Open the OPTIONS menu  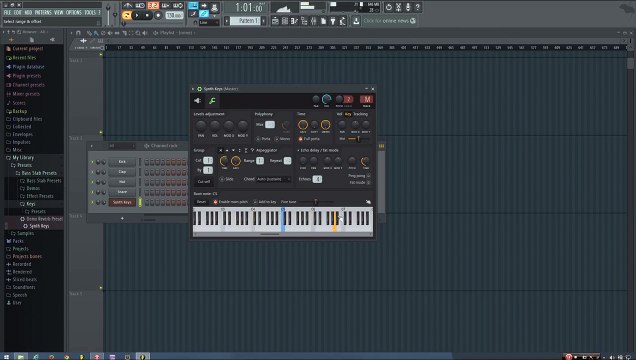pyautogui.click(x=74, y=13)
